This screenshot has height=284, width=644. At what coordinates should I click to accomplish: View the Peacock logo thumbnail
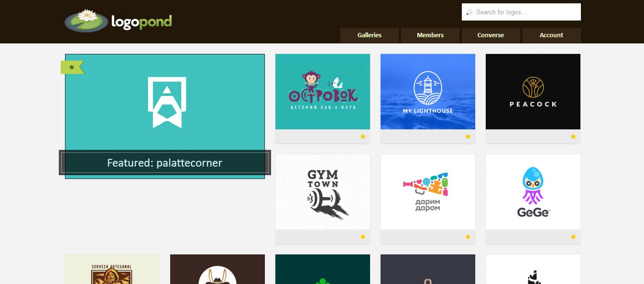coord(533,92)
